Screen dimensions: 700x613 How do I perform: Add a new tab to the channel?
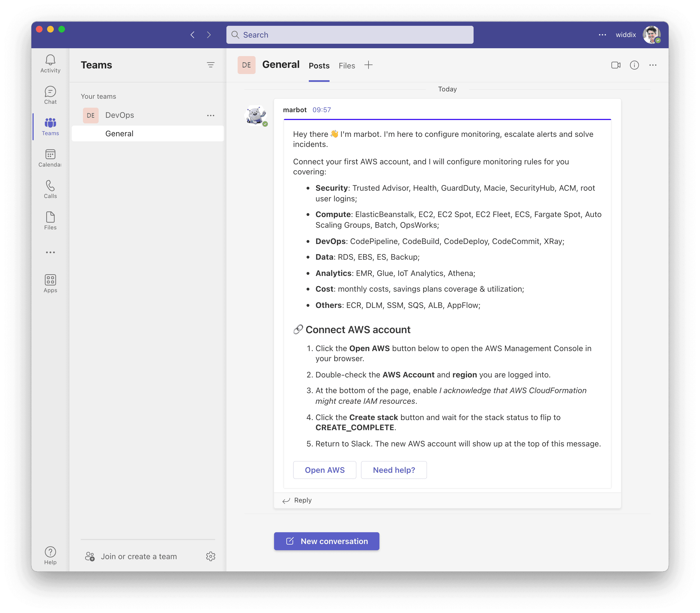[x=368, y=65]
